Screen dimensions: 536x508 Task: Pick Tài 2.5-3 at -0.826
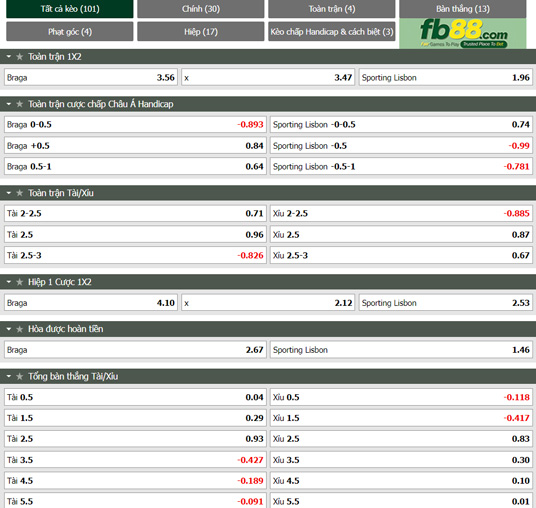pyautogui.click(x=135, y=255)
